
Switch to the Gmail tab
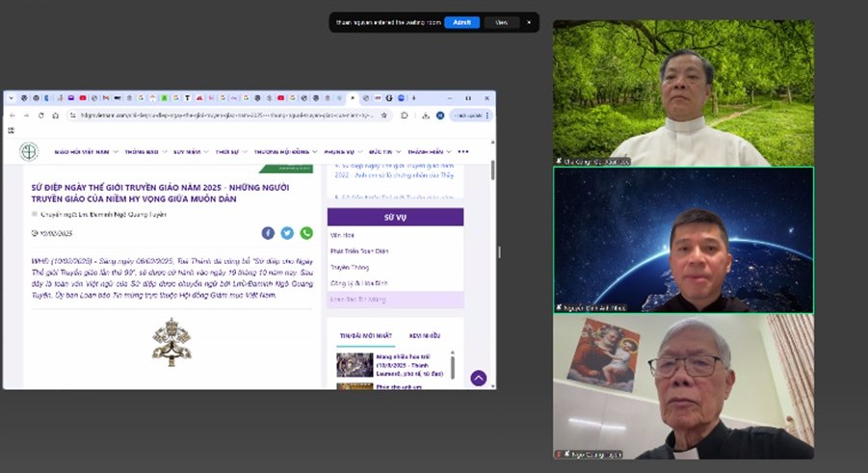(x=106, y=98)
